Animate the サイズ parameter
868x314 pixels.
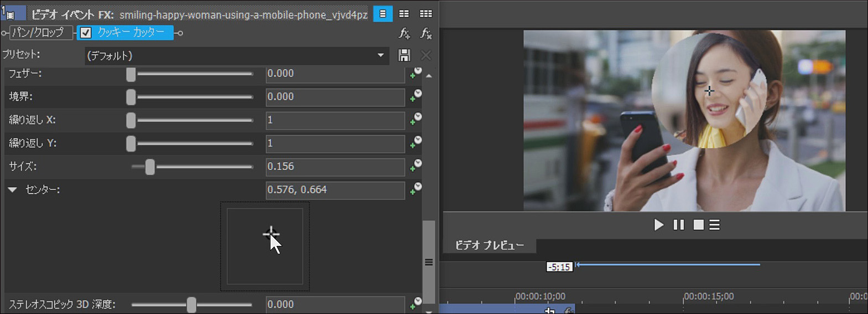point(415,167)
